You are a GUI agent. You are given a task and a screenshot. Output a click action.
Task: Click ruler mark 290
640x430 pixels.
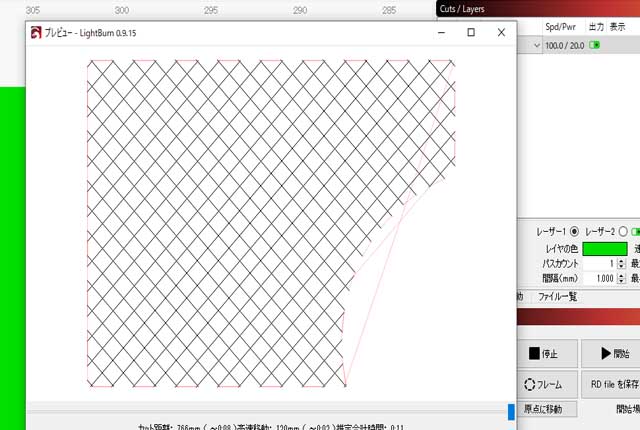tap(300, 10)
